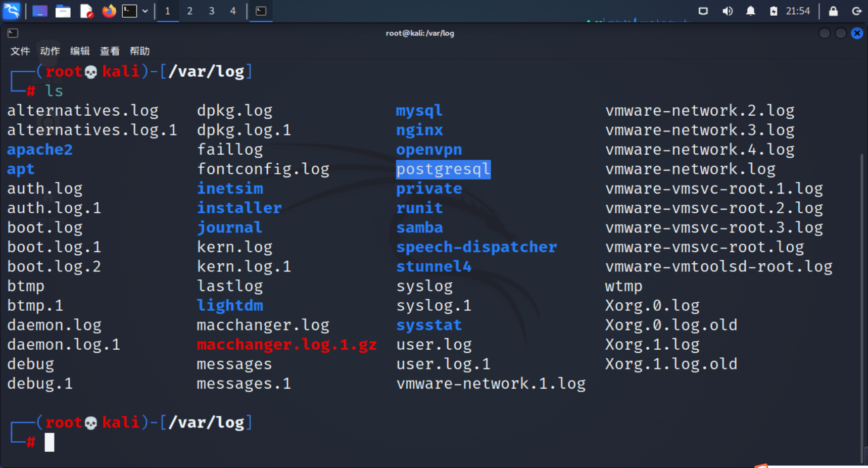Click terminal icon in window title bar
This screenshot has height=468, width=868.
click(13, 33)
